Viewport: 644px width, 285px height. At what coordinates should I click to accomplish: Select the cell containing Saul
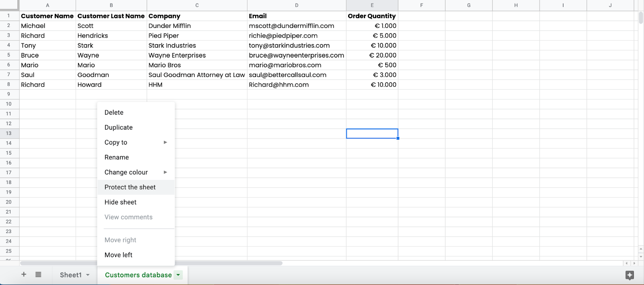(47, 75)
